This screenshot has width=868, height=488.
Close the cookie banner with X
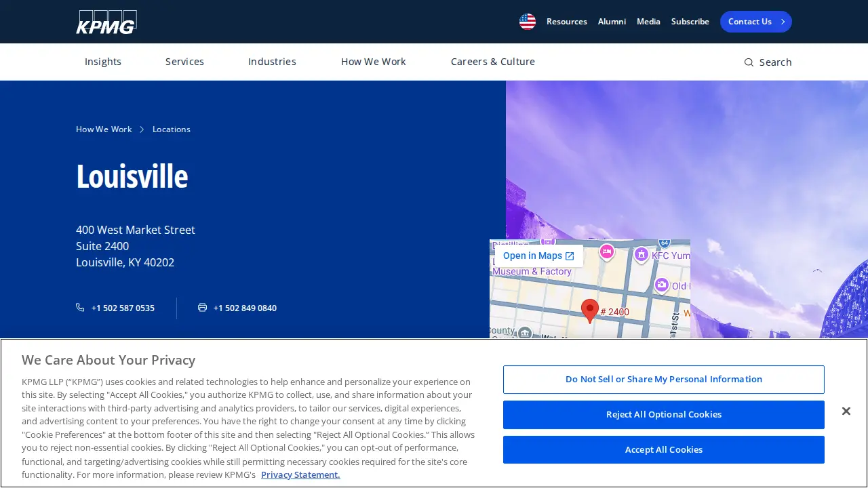846,411
